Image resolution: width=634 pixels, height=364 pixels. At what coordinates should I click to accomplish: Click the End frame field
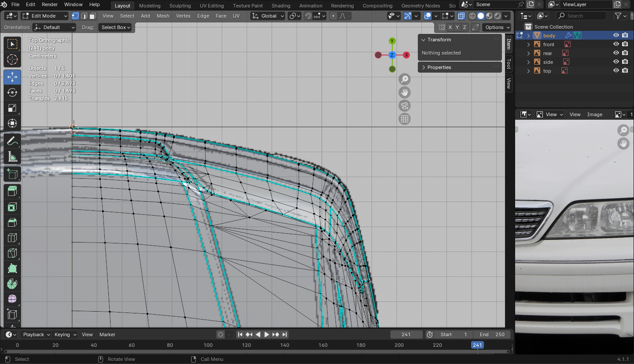tap(492, 335)
